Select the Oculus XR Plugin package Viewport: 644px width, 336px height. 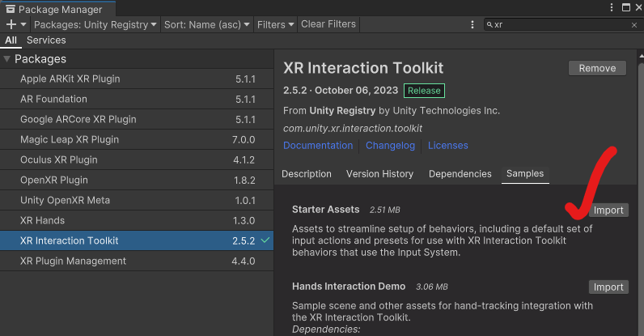[59, 160]
